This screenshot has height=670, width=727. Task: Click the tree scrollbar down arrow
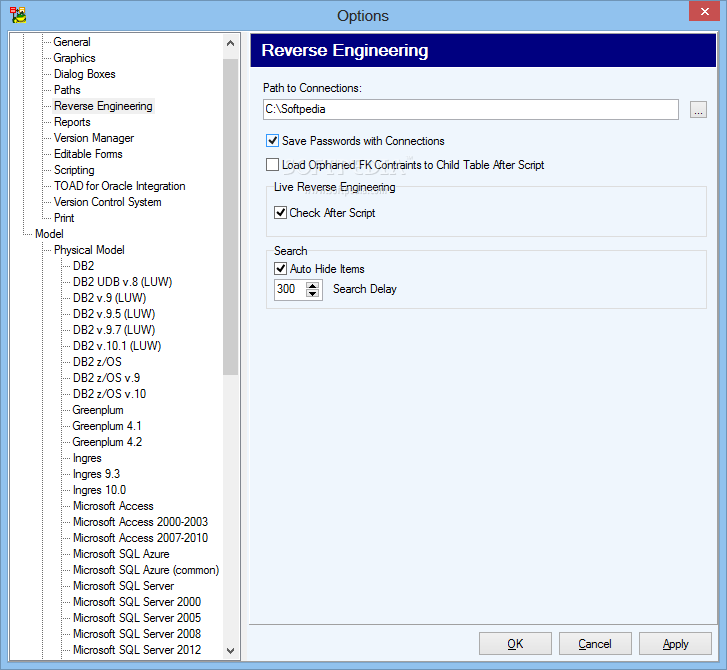[230, 651]
